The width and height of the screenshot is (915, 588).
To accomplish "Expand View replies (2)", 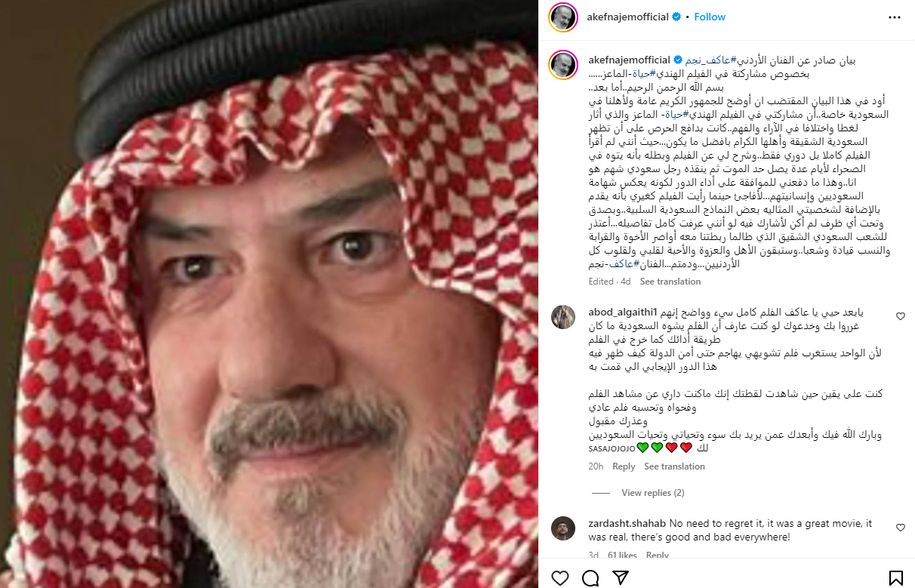I will (652, 493).
